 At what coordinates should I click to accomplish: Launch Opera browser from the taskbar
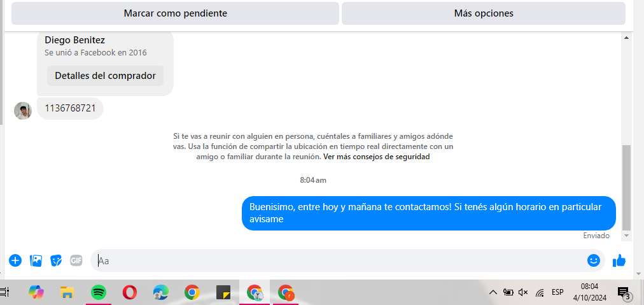point(130,292)
